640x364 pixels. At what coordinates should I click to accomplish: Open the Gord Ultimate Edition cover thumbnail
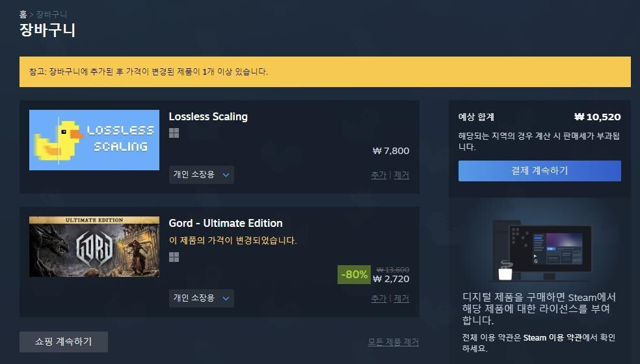(94, 247)
